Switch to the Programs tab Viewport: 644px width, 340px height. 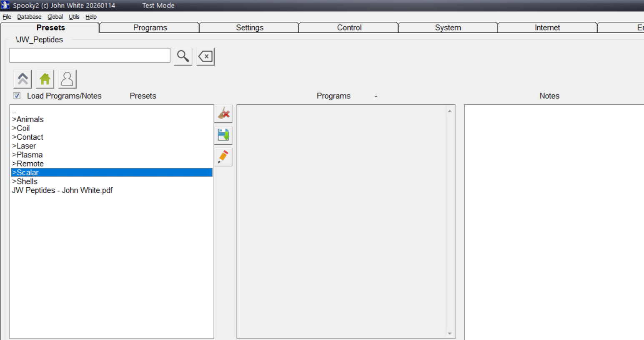click(150, 27)
